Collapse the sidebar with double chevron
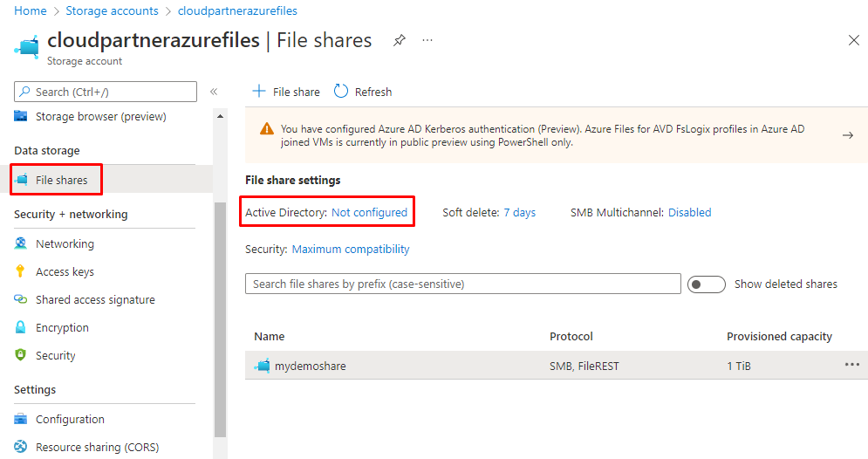This screenshot has height=459, width=868. click(214, 92)
